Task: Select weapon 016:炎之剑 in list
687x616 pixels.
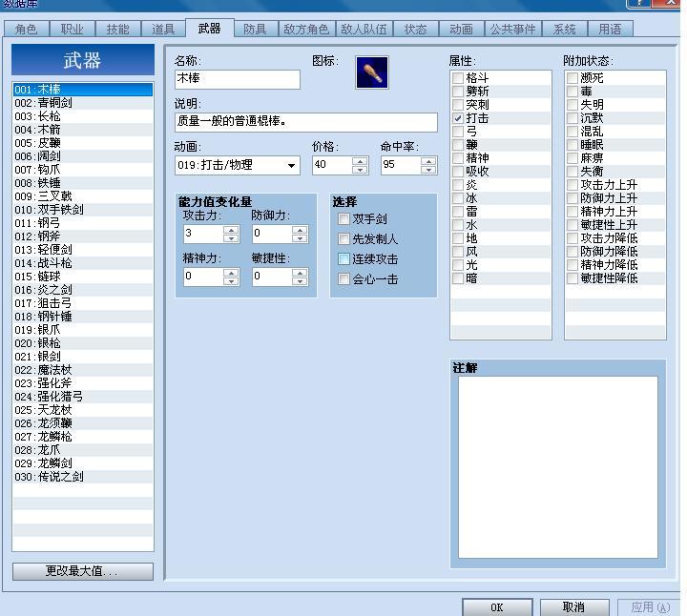Action: click(x=83, y=290)
